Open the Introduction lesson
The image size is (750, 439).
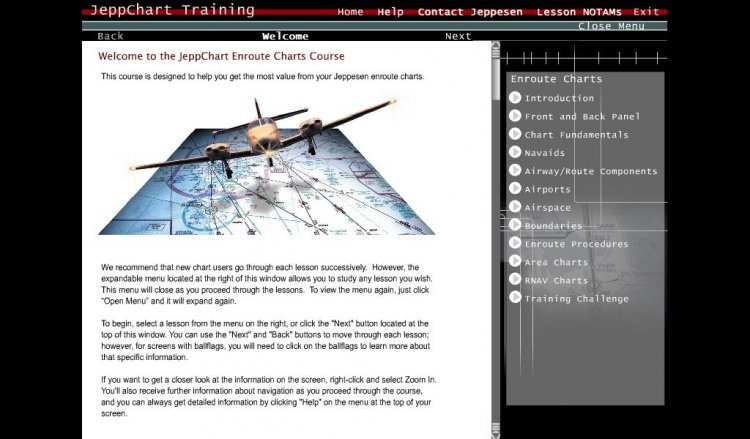click(x=559, y=98)
